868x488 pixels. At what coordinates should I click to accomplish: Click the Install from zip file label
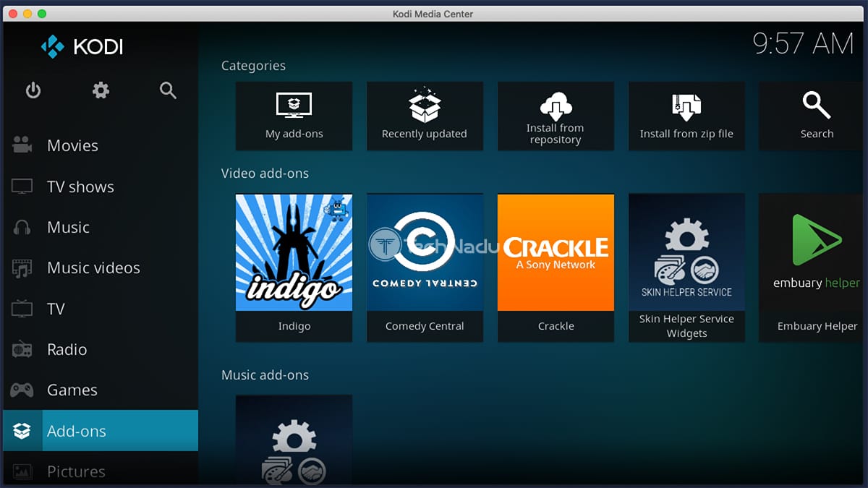(x=686, y=134)
